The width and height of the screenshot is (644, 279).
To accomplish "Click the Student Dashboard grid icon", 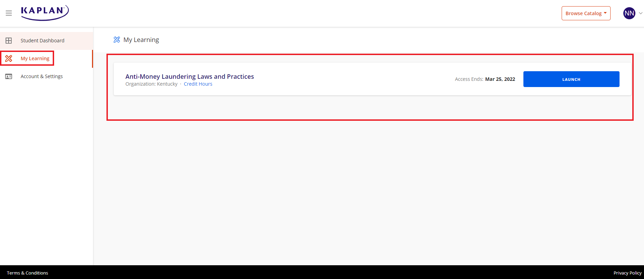I will (9, 41).
